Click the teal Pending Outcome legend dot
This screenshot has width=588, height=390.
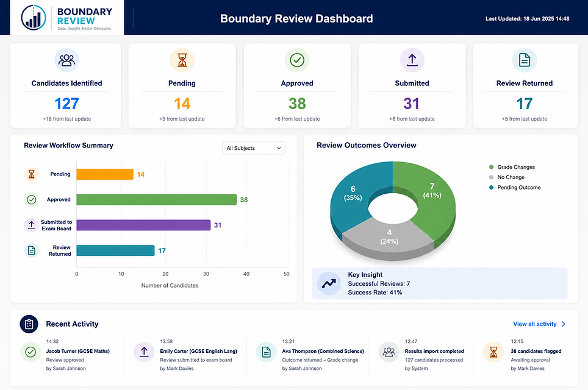click(x=491, y=187)
